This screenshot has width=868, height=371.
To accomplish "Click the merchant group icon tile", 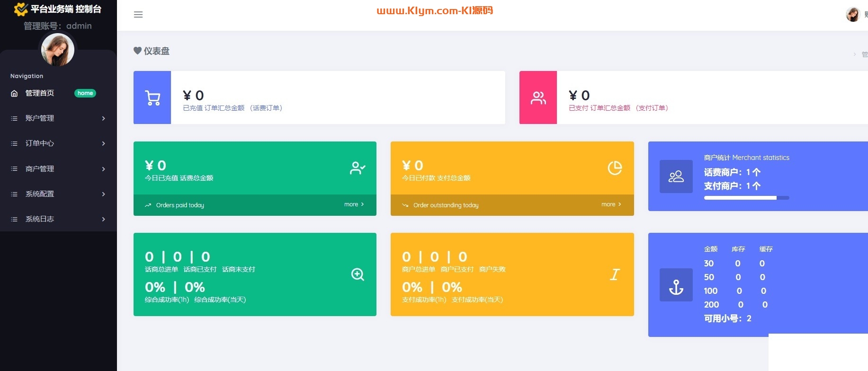I will pos(676,177).
